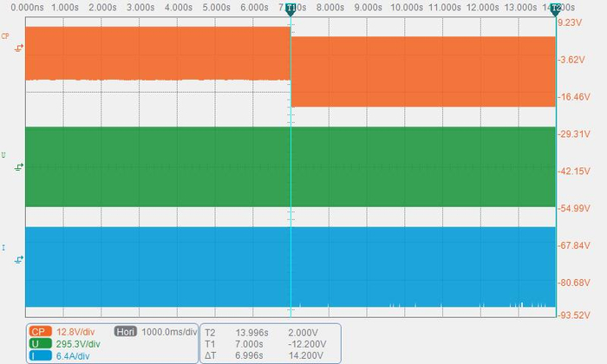Image resolution: width=607 pixels, height=364 pixels.
Task: Select the orange CP channel label on left
Action: [5, 36]
